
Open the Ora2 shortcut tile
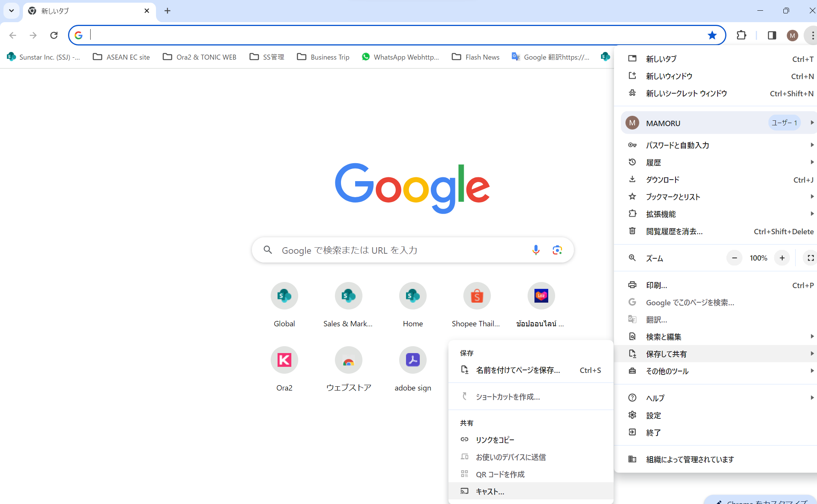[284, 369]
